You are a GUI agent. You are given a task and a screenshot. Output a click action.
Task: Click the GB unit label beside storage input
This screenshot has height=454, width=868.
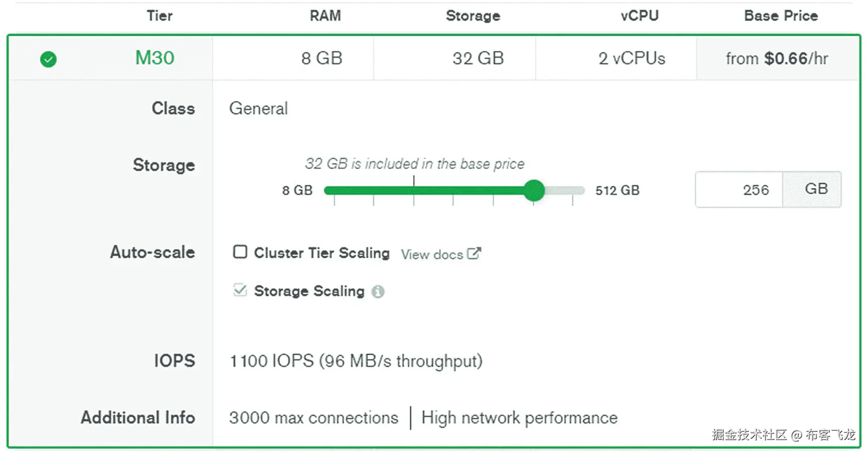816,189
